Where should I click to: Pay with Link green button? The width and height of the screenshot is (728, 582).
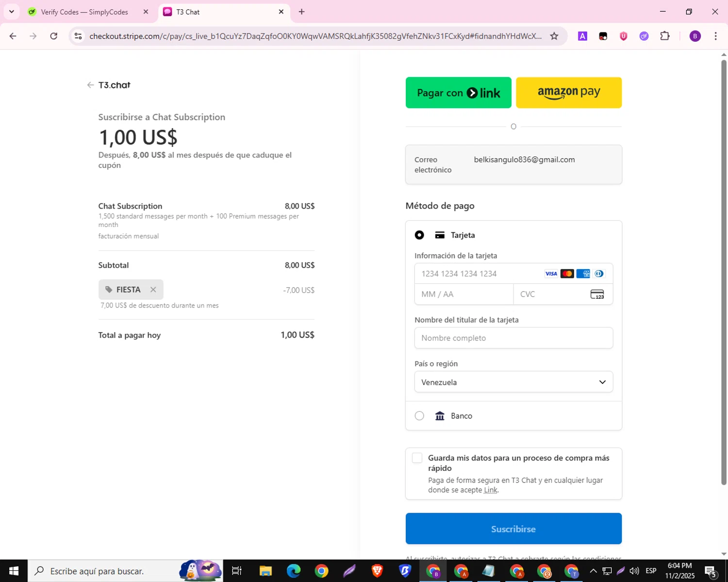(x=458, y=93)
